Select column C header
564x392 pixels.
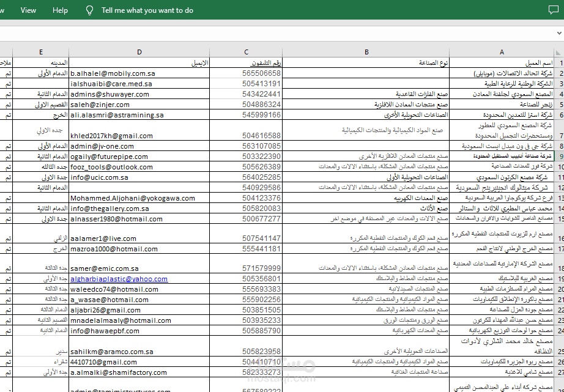tap(246, 53)
